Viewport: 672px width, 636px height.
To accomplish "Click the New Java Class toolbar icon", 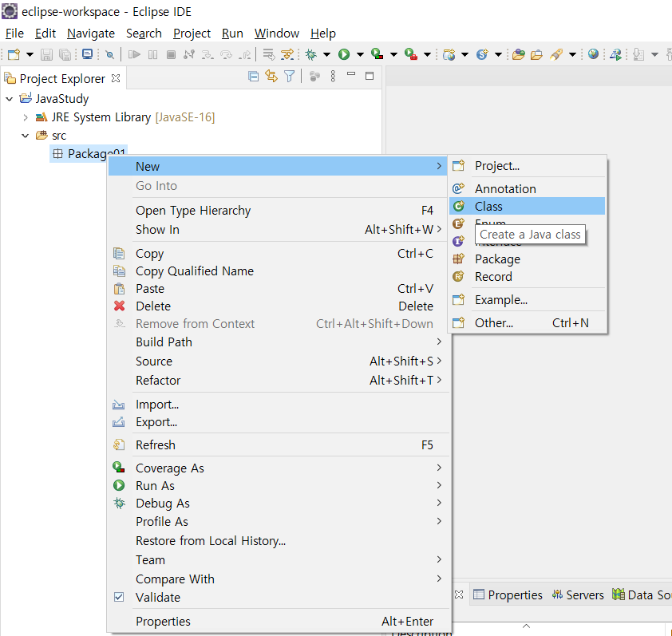I will coord(482,54).
